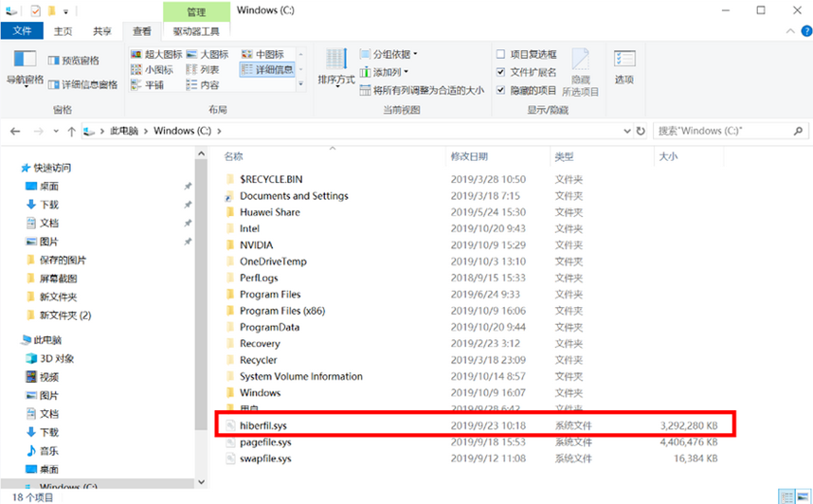Image resolution: width=813 pixels, height=504 pixels.
Task: Select the $RECYCLE.BIN folder
Action: point(271,179)
